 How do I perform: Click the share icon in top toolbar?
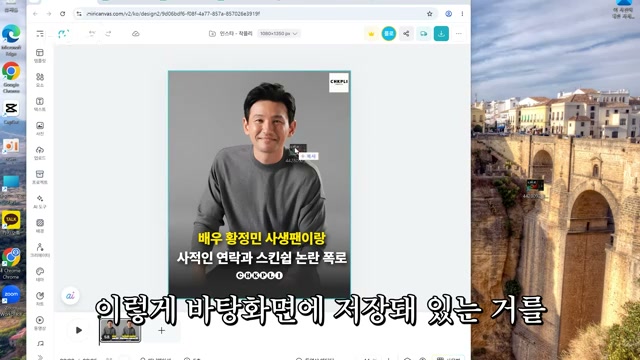(406, 34)
